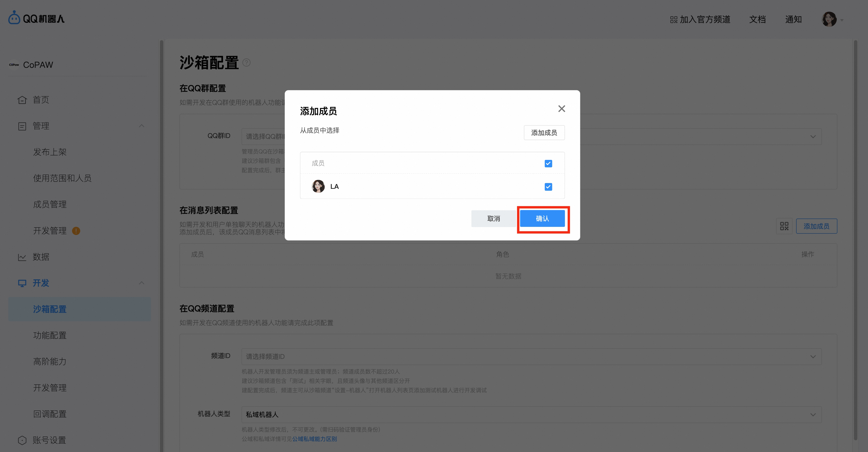This screenshot has height=452, width=868.
Task: Collapse the 管理 sidebar section chevron
Action: click(142, 126)
